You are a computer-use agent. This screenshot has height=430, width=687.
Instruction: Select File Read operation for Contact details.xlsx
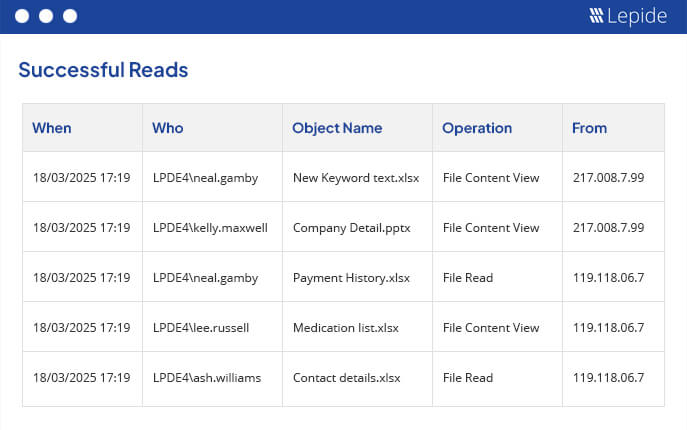pos(468,377)
